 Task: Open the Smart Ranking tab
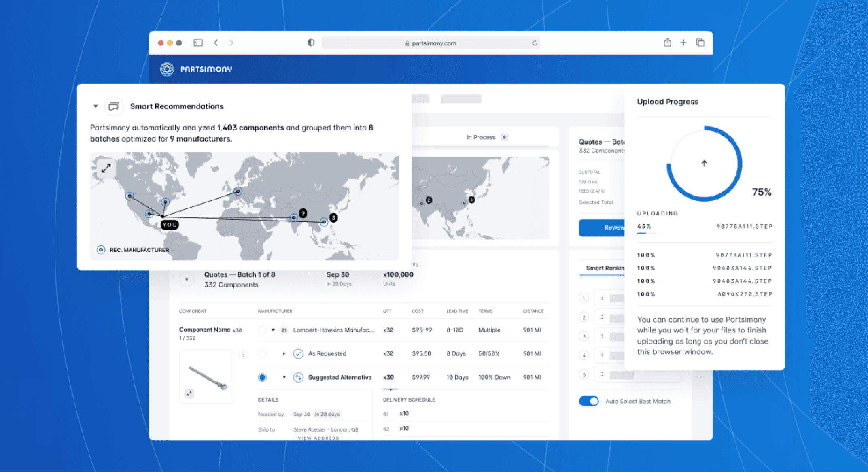[x=604, y=268]
